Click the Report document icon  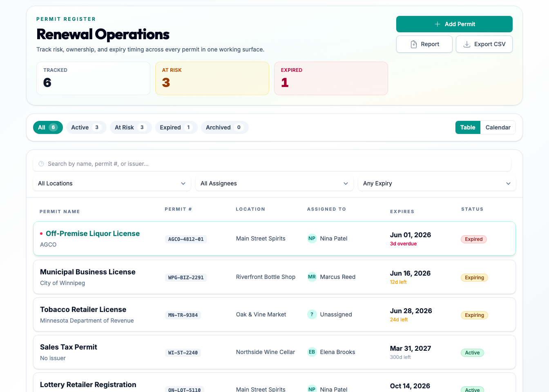click(x=413, y=44)
